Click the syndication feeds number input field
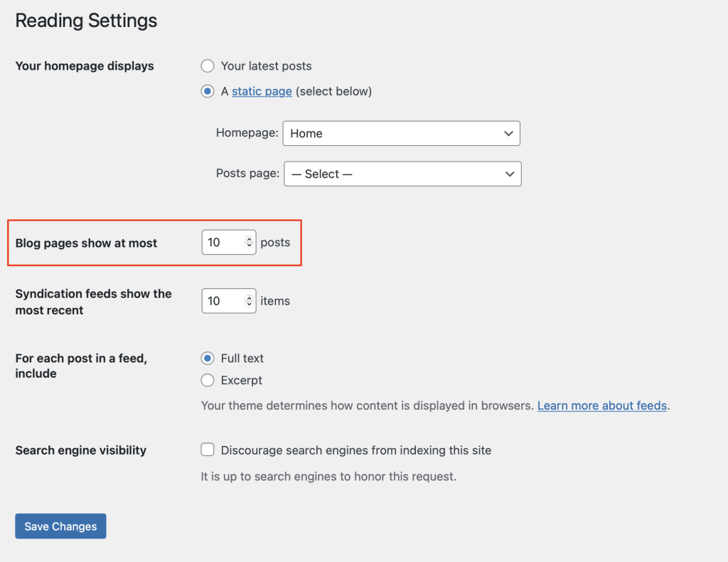This screenshot has width=728, height=562. tap(222, 300)
